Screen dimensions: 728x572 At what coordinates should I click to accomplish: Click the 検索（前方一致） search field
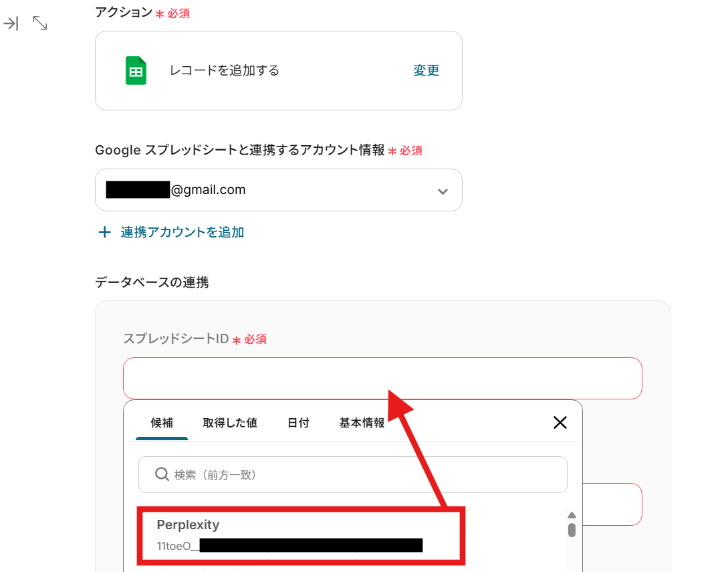pyautogui.click(x=353, y=474)
